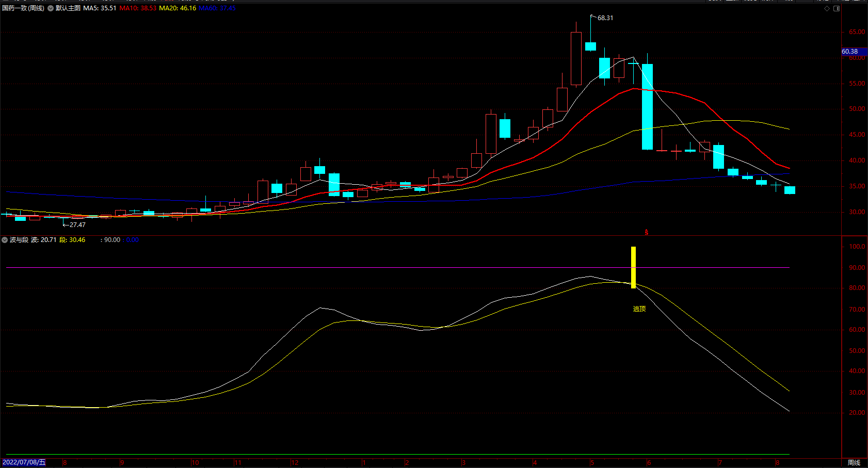Click the MA5: 35.51 readout
This screenshot has height=468, width=868.
100,8
